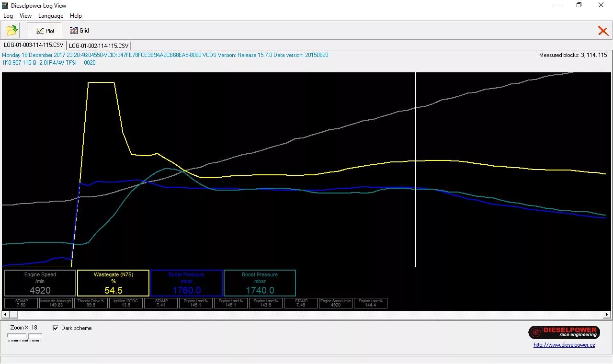Select Engine Load 144.4 channel box
This screenshot has width=613, height=364.
(x=371, y=303)
